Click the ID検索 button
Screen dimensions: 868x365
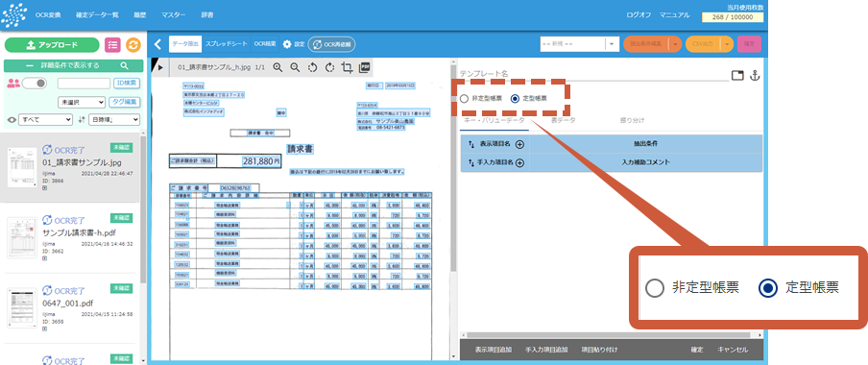(126, 83)
